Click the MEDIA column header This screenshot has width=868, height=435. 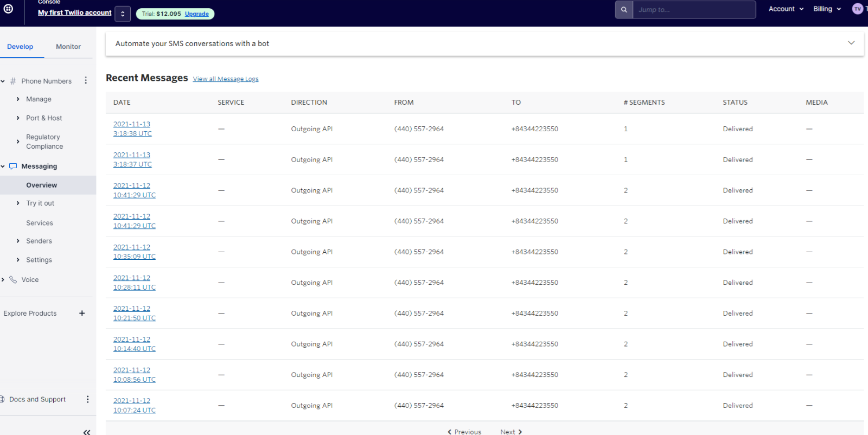[816, 102]
